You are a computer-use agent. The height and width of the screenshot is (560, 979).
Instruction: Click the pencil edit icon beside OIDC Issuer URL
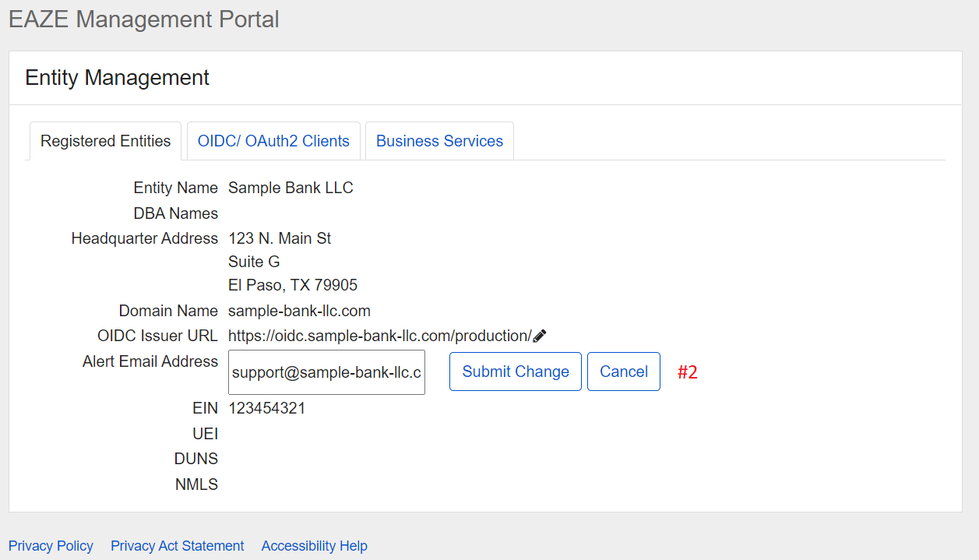[x=540, y=336]
